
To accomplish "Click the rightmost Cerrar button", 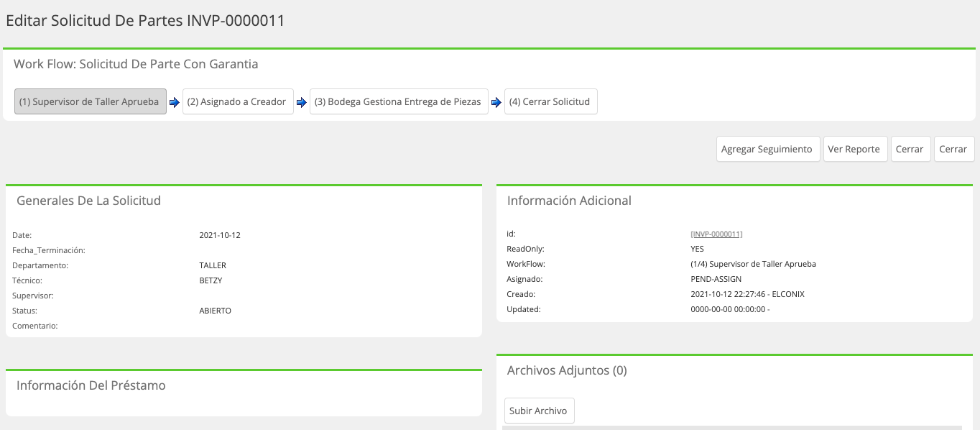I will [954, 149].
